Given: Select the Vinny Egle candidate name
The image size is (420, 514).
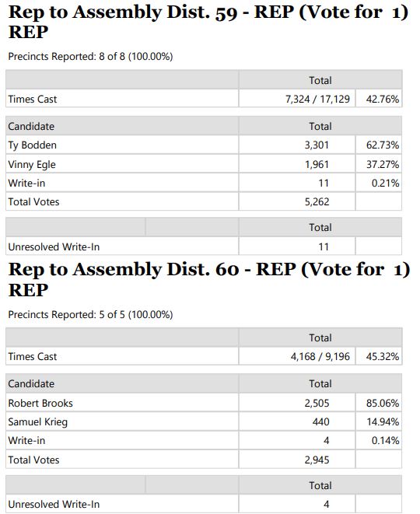Looking at the screenshot, I should point(32,164).
